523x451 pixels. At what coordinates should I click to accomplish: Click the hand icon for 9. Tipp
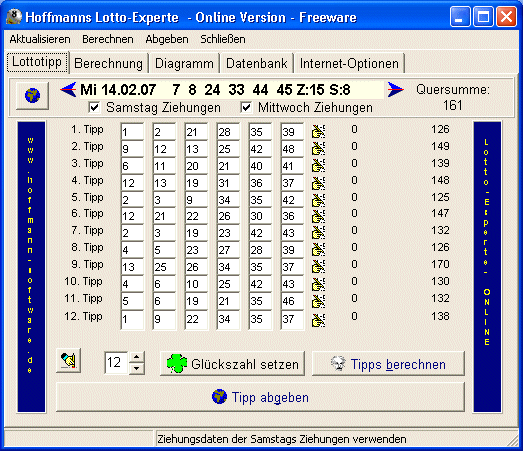coord(318,267)
